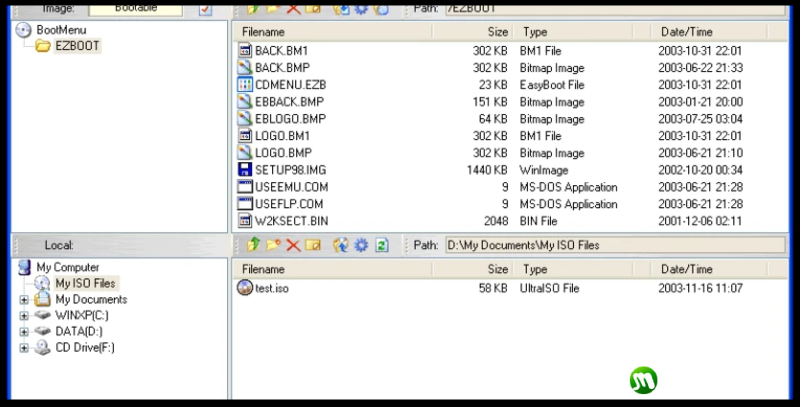This screenshot has width=800, height=407.
Task: Select CD Drive(F:) label in Local tree
Action: click(x=85, y=348)
